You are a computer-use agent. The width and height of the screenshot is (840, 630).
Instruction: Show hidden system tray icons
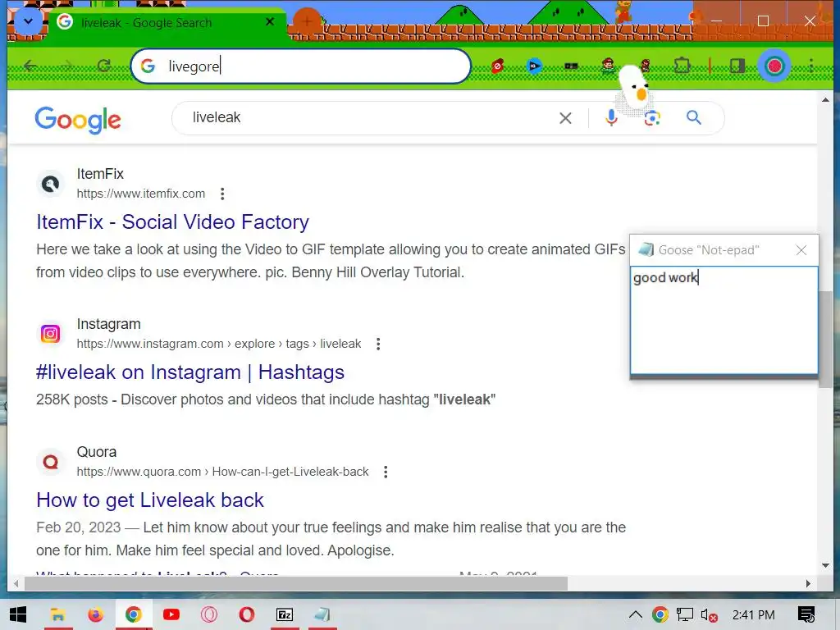pos(636,614)
